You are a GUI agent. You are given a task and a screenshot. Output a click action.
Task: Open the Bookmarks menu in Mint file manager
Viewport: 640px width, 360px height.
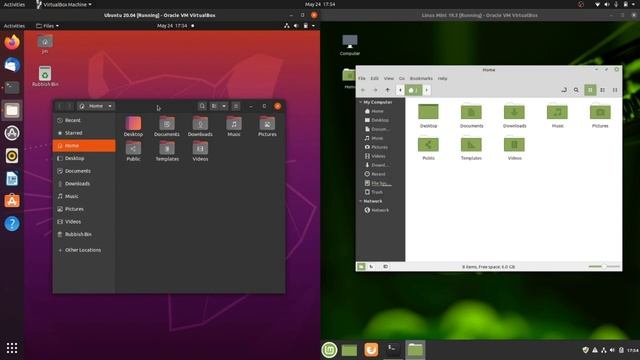[421, 78]
